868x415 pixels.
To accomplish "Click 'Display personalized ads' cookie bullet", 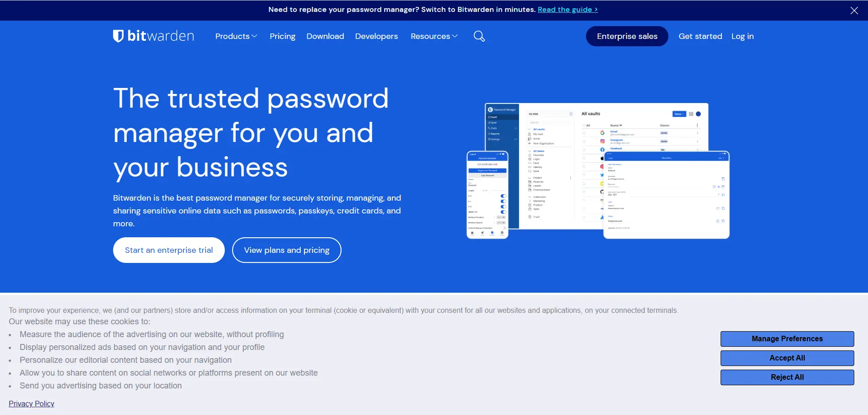I will 142,347.
